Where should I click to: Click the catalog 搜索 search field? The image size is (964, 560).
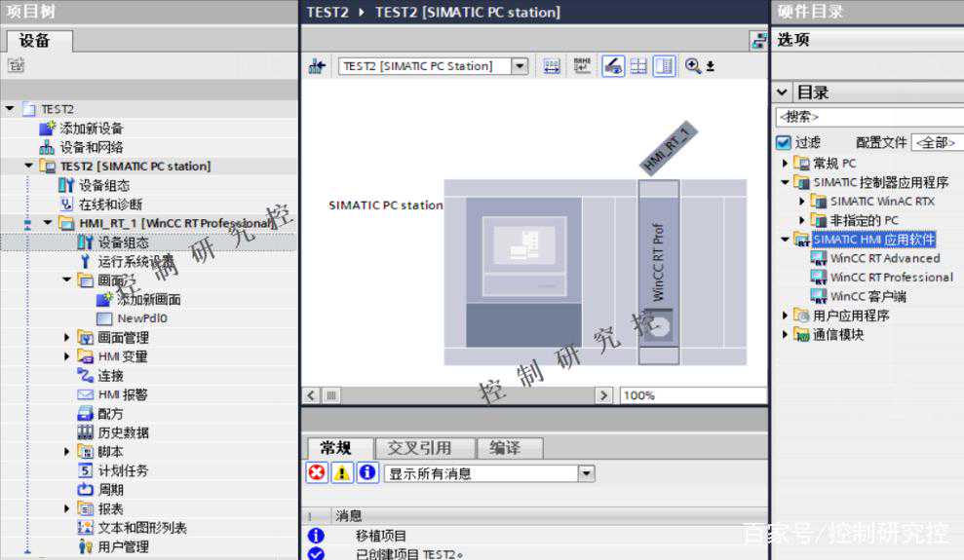click(868, 117)
